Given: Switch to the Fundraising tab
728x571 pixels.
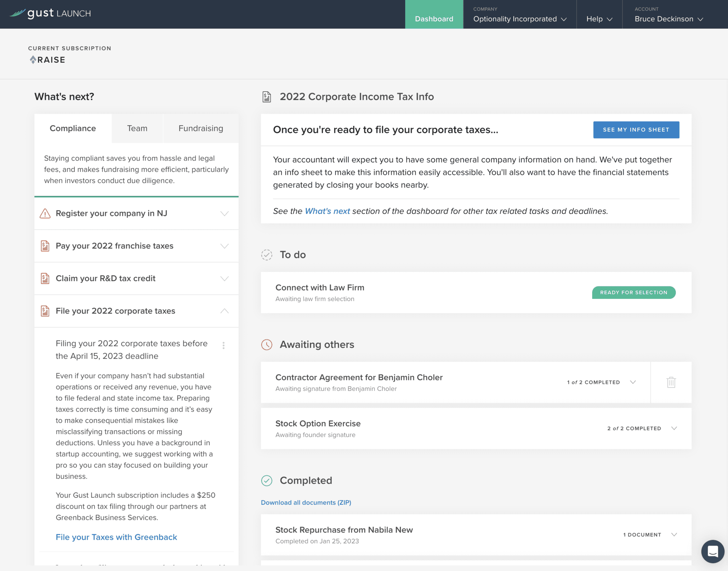Looking at the screenshot, I should (200, 128).
